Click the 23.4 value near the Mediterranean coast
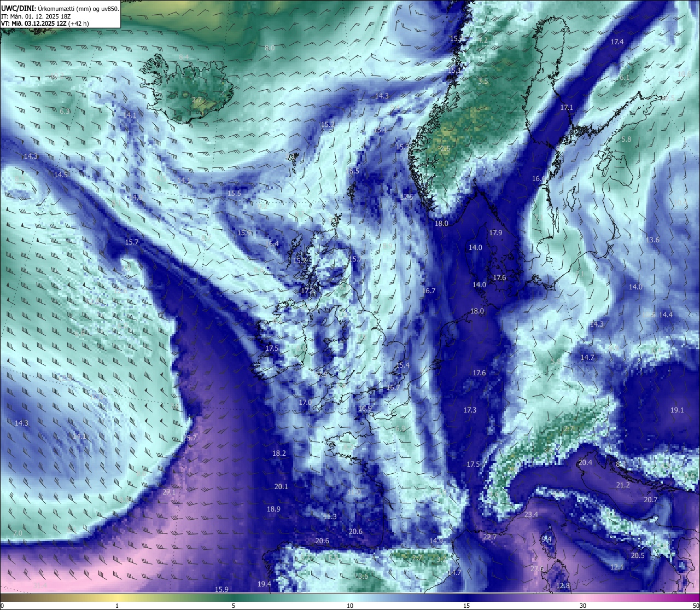700x610 pixels. 531,515
